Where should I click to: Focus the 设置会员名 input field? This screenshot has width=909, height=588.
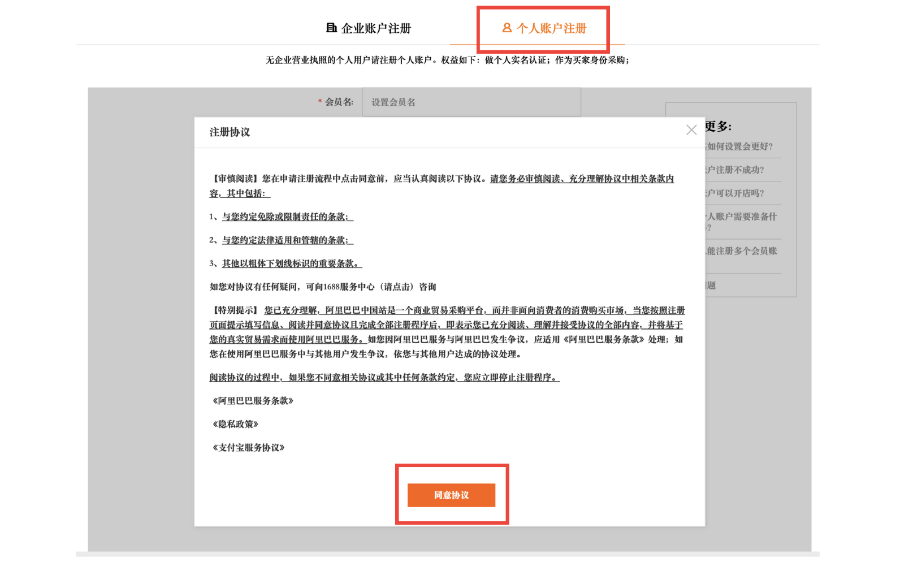point(471,102)
